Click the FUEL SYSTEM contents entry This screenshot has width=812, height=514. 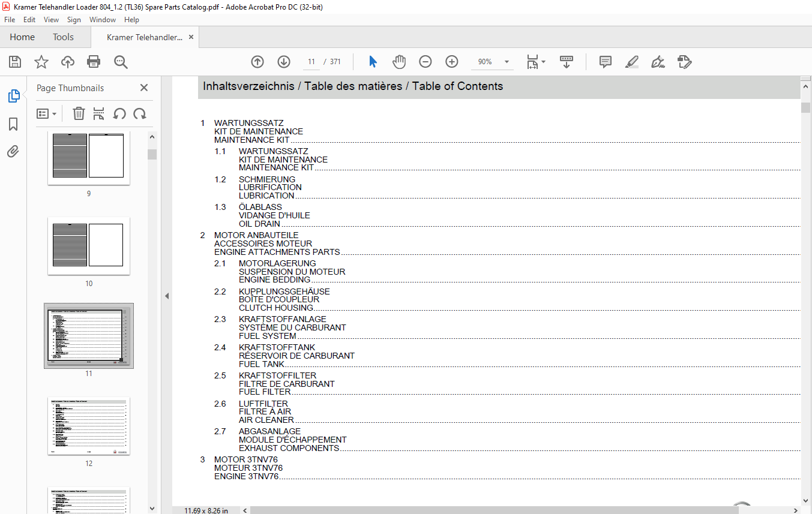(x=268, y=336)
